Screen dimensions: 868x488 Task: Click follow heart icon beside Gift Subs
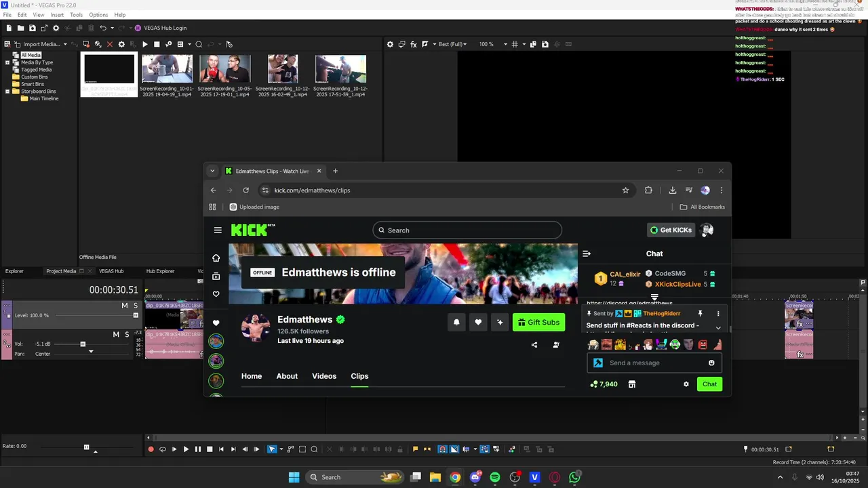(478, 323)
